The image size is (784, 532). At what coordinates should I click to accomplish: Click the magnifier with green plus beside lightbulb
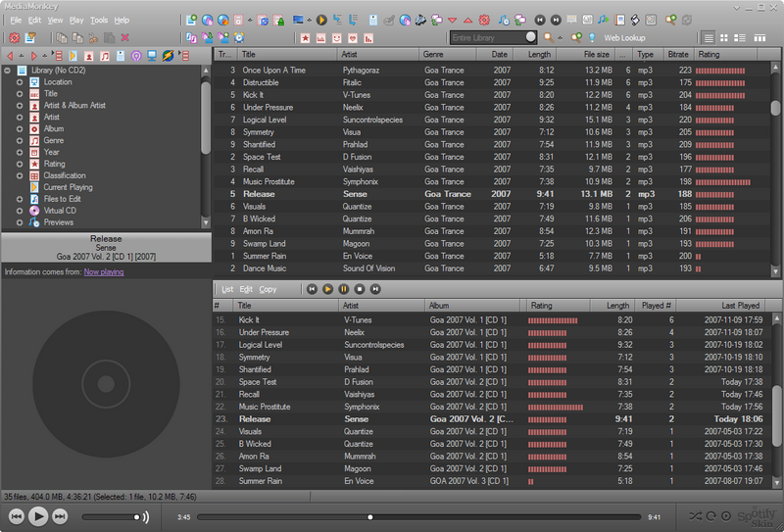(x=576, y=37)
